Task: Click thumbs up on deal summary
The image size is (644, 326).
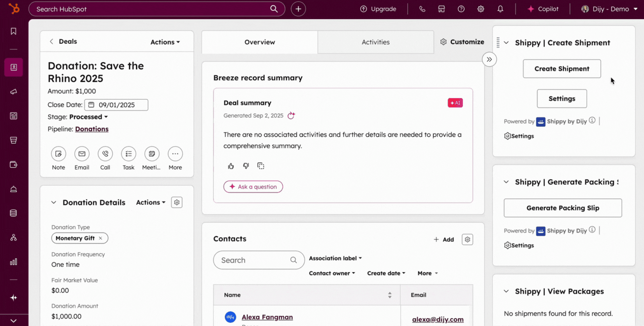Action: (x=231, y=166)
